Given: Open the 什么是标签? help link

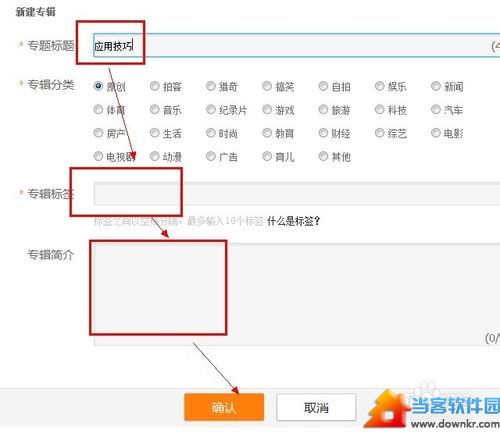Looking at the screenshot, I should (293, 221).
